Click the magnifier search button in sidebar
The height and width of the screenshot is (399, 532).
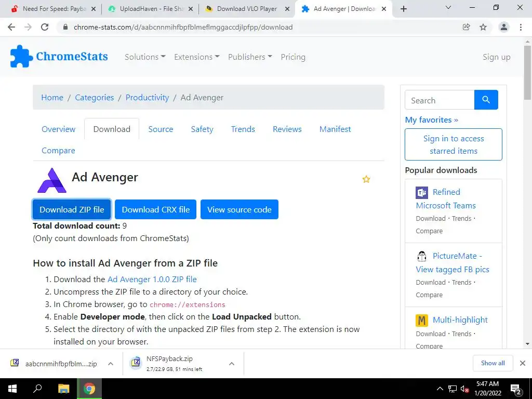coord(486,100)
